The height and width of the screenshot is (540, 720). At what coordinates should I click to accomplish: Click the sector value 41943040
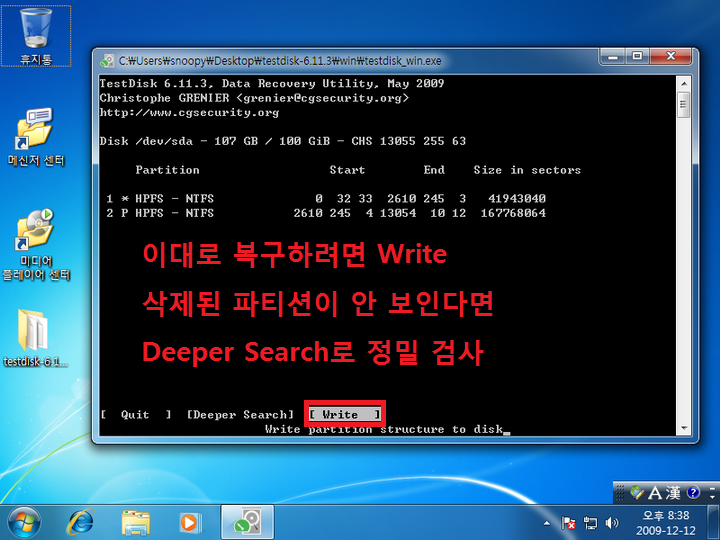point(517,198)
